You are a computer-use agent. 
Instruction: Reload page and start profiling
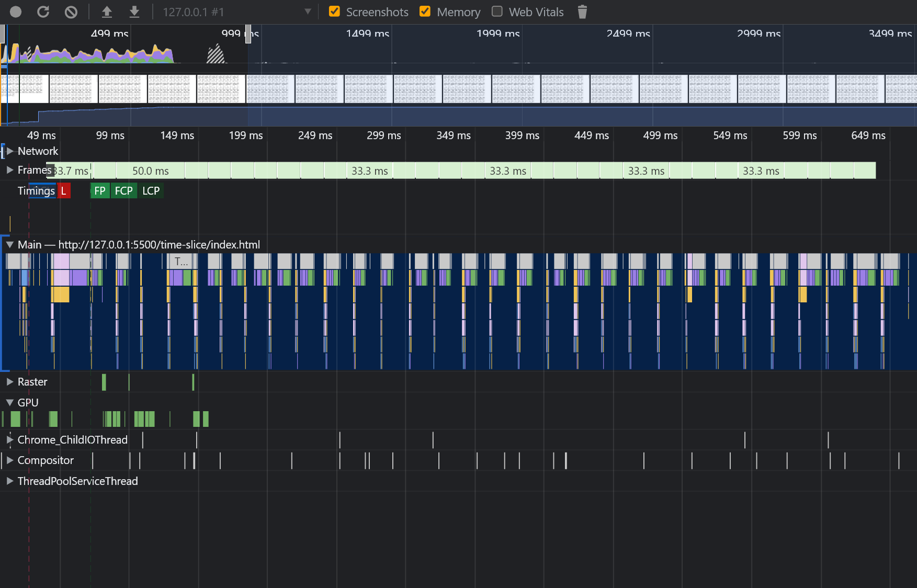[43, 12]
